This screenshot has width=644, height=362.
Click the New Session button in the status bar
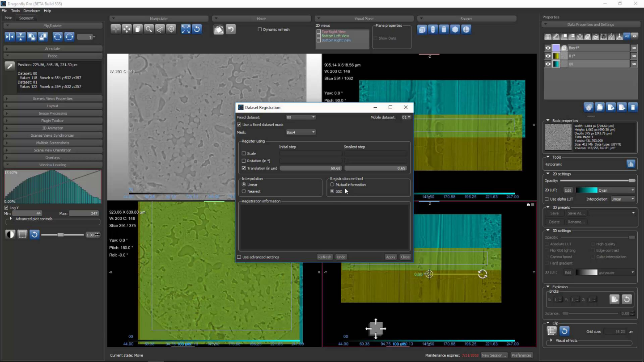(x=494, y=355)
